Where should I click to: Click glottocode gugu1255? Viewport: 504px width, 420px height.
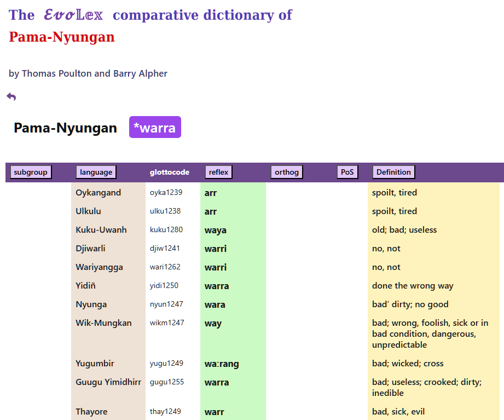[x=167, y=382]
